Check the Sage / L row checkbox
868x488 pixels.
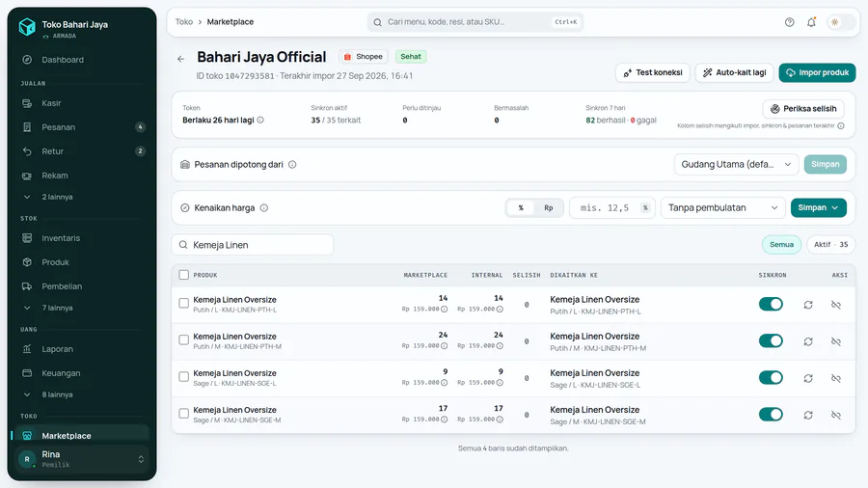click(184, 377)
